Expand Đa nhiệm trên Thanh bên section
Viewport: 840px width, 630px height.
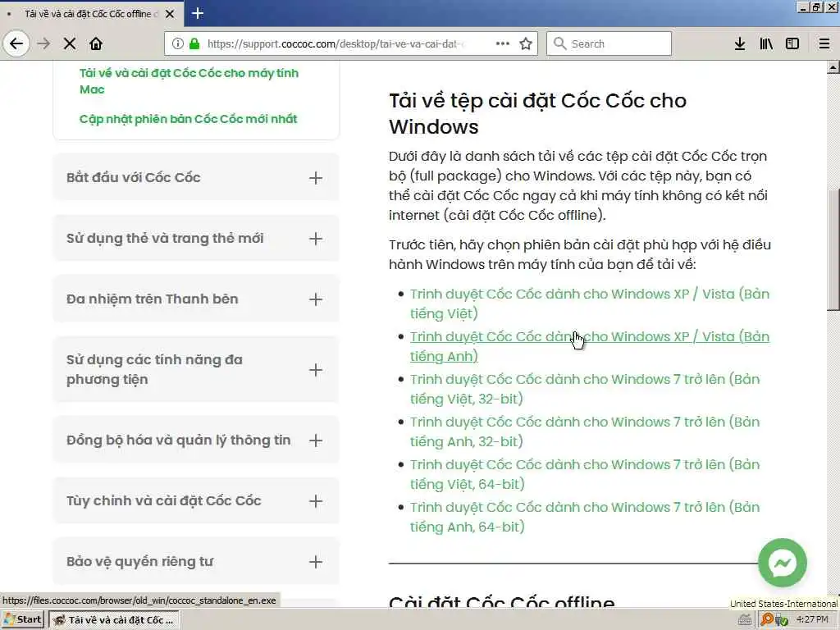[x=196, y=299]
